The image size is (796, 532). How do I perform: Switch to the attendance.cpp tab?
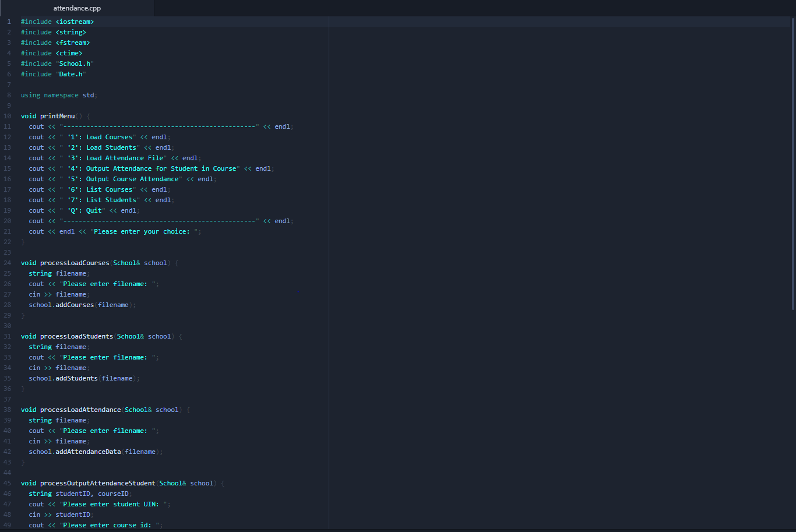tap(76, 9)
